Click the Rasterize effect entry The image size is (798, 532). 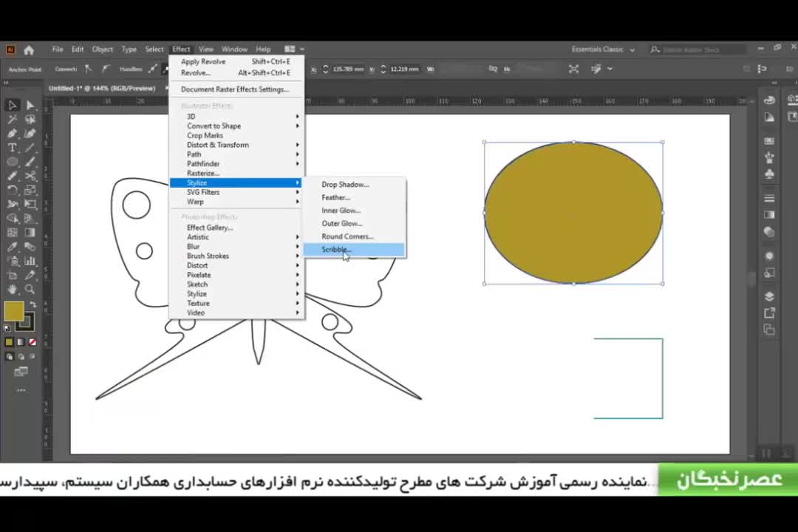point(236,173)
